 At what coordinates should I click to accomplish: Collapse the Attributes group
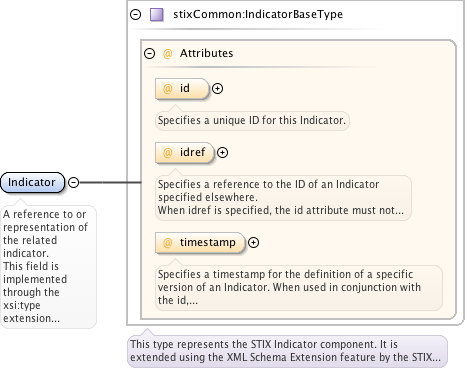(150, 53)
